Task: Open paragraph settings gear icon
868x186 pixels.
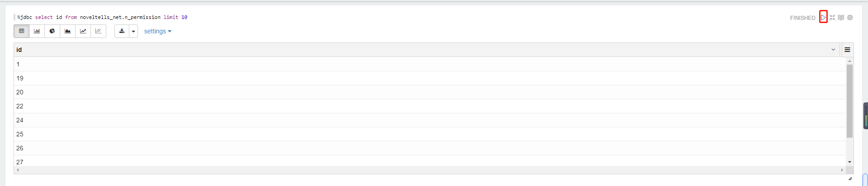Action: pos(850,18)
